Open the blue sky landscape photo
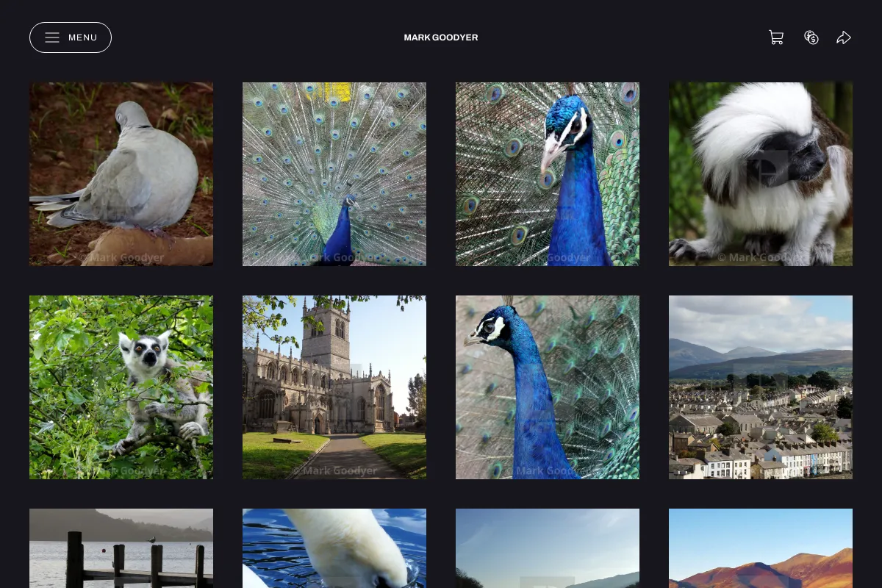Viewport: 882px width, 588px height. 548,548
